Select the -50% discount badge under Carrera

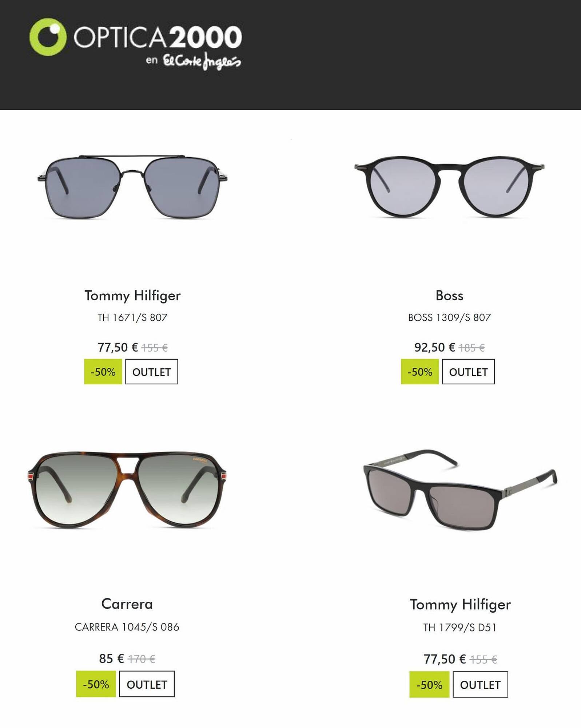click(x=96, y=684)
